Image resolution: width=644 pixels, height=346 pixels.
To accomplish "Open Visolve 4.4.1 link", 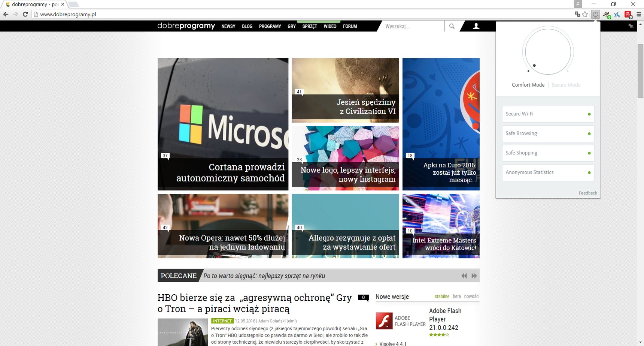I will [393, 344].
